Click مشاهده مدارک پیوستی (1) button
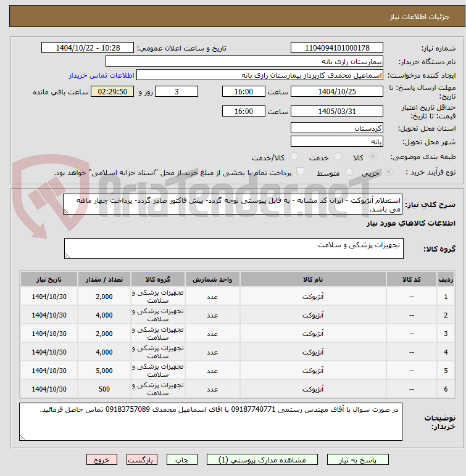 click(x=262, y=459)
